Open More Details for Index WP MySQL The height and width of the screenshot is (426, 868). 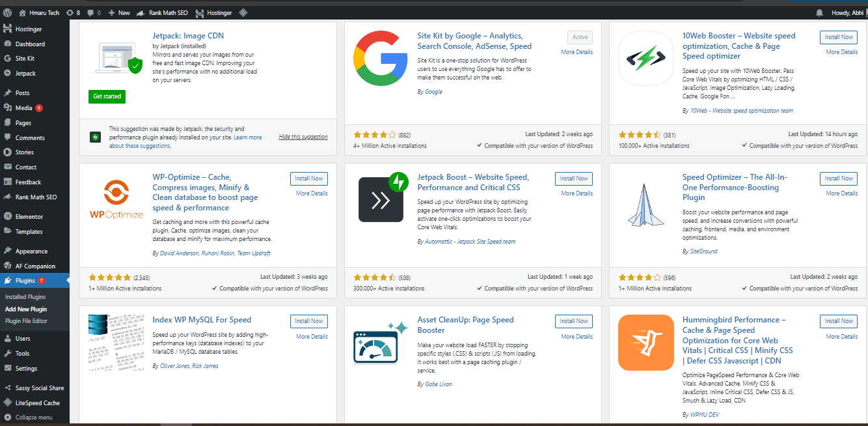pos(312,337)
